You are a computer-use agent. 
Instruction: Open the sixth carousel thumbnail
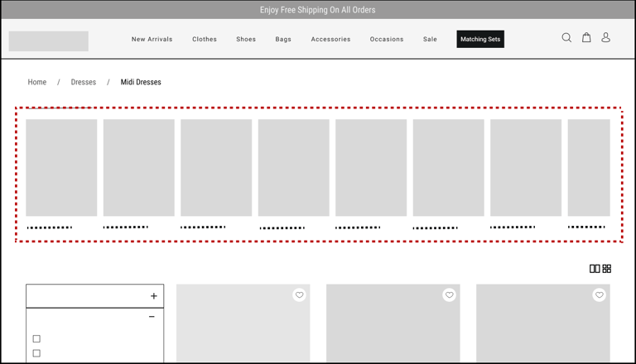click(x=449, y=167)
